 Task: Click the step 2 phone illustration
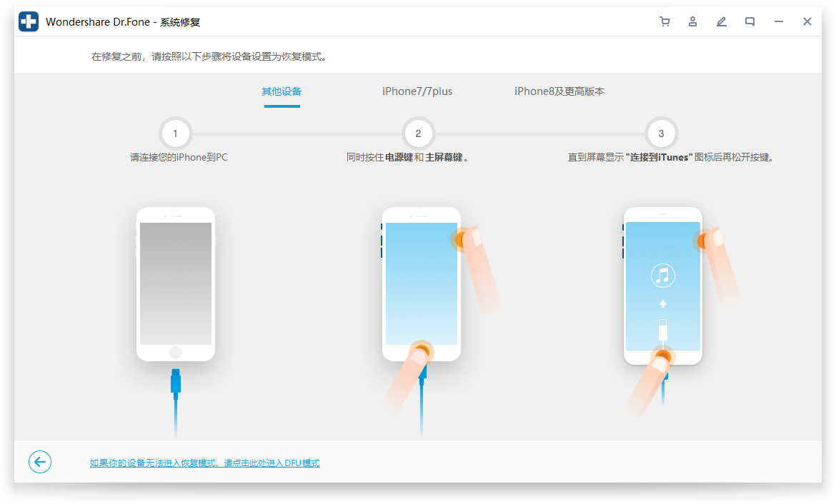pos(421,285)
